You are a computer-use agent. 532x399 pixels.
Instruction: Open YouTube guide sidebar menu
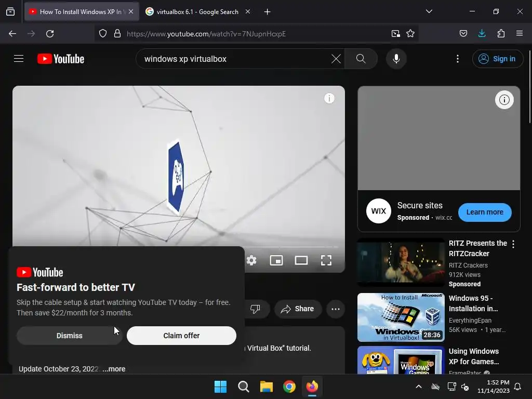[19, 59]
